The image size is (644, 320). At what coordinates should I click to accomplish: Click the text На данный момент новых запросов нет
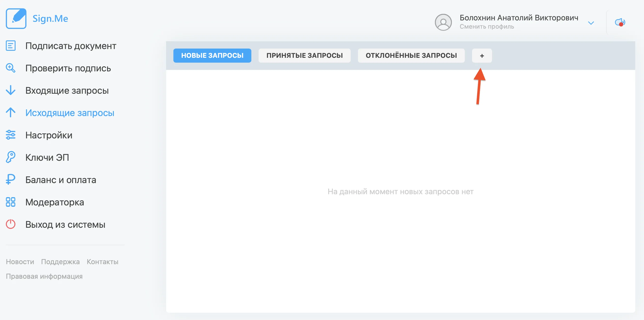400,192
